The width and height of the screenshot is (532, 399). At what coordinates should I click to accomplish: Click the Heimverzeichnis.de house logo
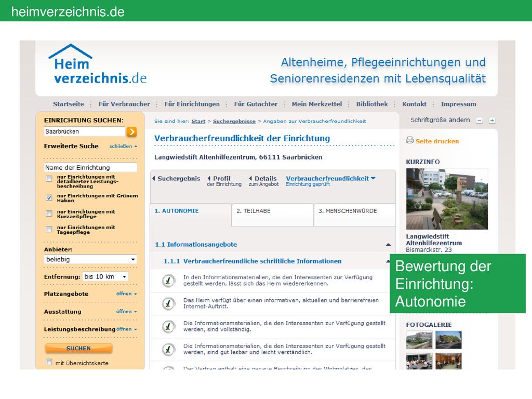click(98, 64)
